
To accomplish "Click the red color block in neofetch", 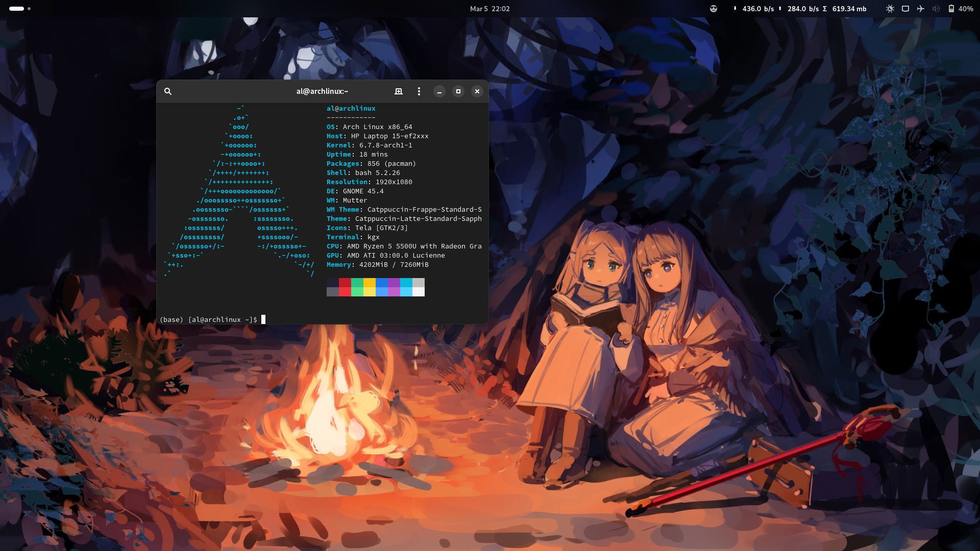I will pyautogui.click(x=345, y=283).
